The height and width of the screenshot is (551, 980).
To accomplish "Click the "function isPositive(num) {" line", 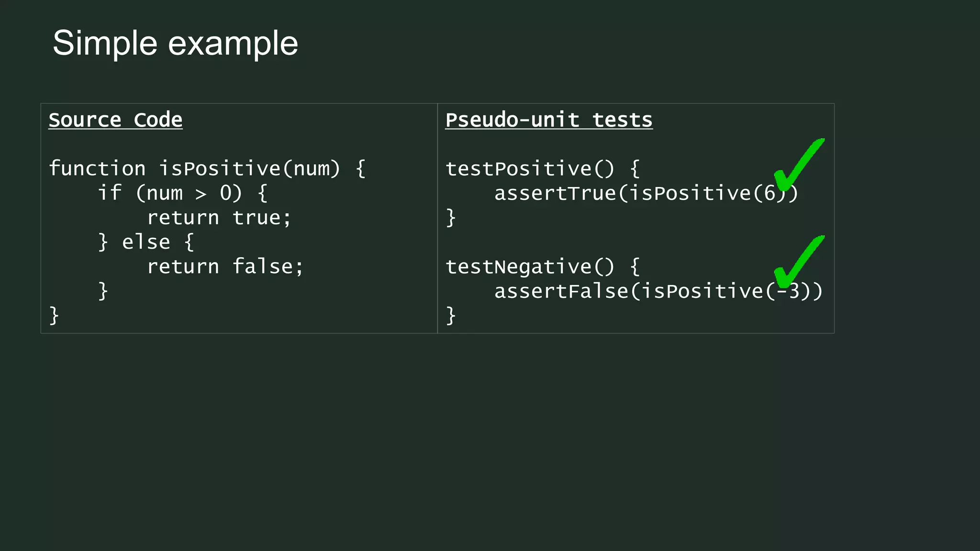I will (x=207, y=169).
